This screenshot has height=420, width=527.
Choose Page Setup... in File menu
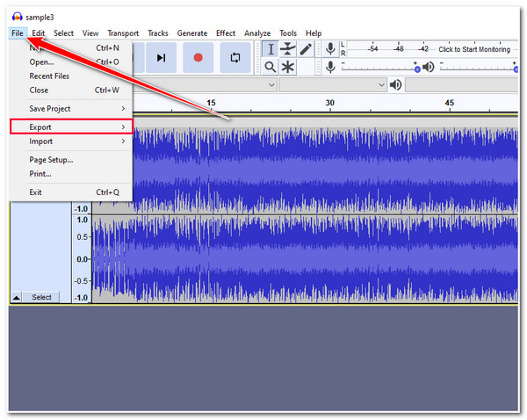[x=71, y=160]
